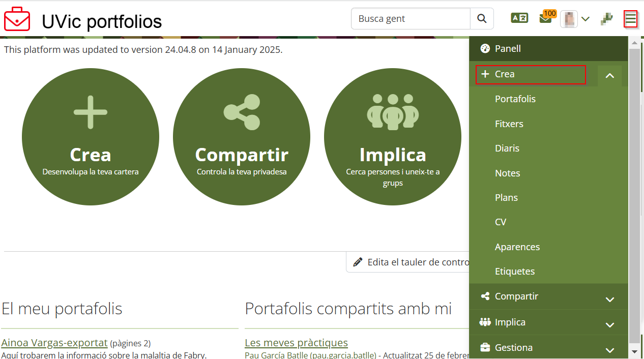Click the user profile avatar
644x359 pixels.
(568, 19)
